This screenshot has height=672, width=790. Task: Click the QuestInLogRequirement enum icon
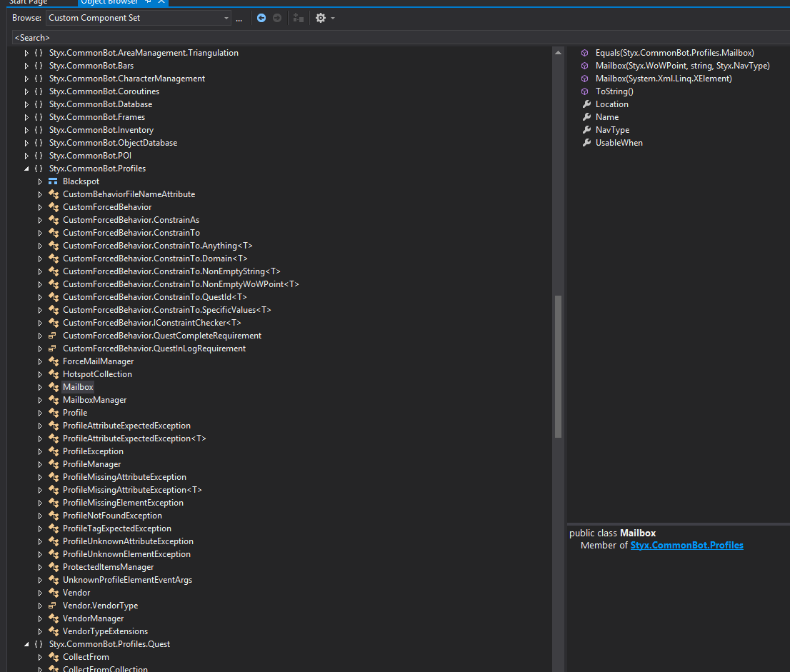pyautogui.click(x=52, y=348)
